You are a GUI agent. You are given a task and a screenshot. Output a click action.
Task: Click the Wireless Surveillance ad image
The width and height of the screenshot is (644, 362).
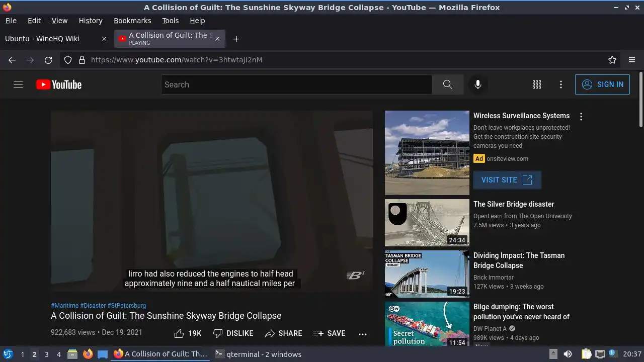(x=427, y=153)
